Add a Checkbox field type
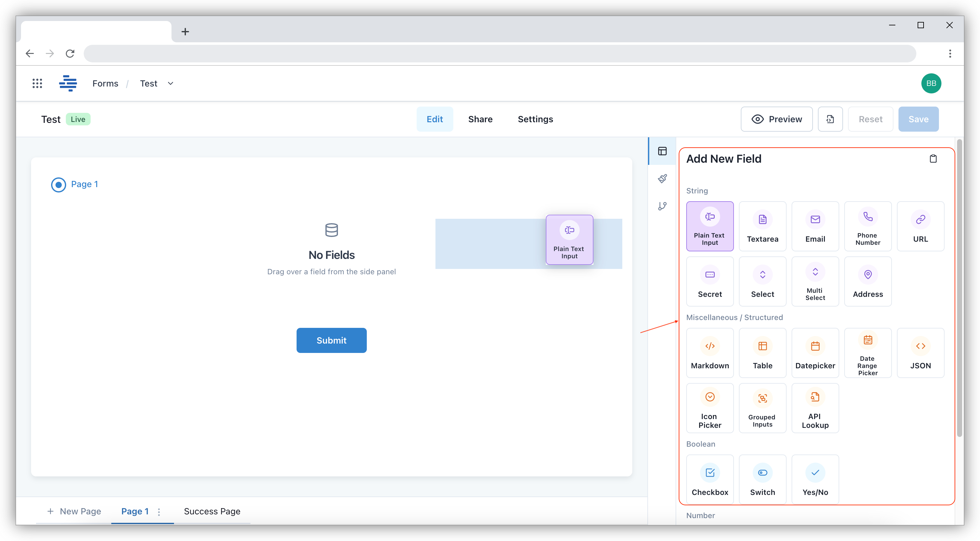The height and width of the screenshot is (541, 980). tap(709, 479)
